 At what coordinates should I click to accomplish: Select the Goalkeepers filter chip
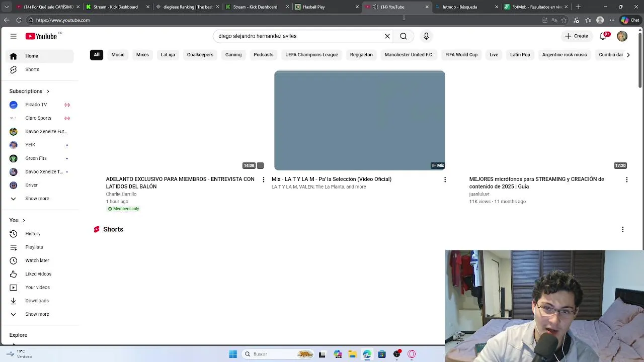tap(200, 55)
